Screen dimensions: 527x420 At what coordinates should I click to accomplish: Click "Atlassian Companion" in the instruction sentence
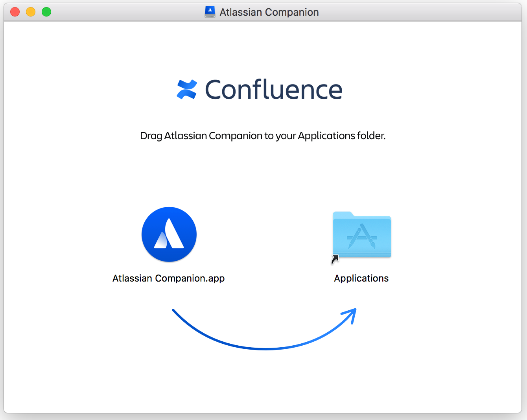point(213,136)
